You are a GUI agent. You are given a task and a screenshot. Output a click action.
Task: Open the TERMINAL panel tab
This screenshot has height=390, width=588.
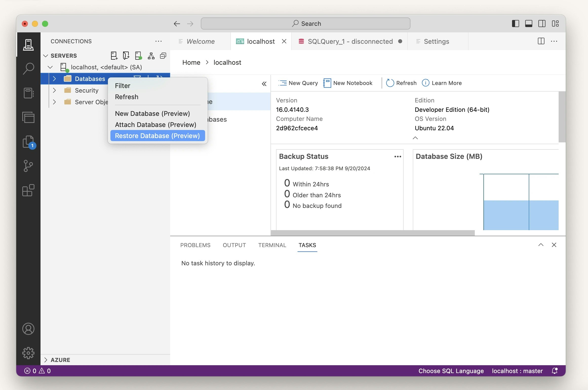tap(272, 245)
